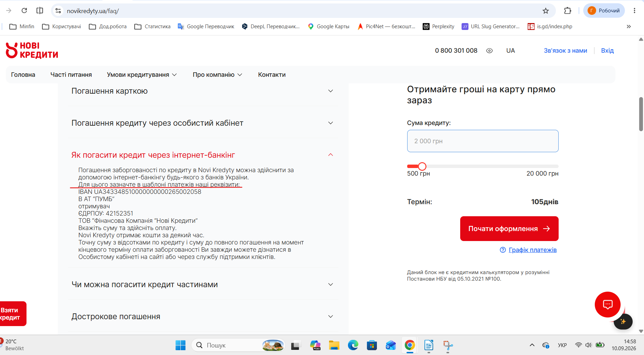Open Умови кредитування dropdown menu

tap(142, 75)
